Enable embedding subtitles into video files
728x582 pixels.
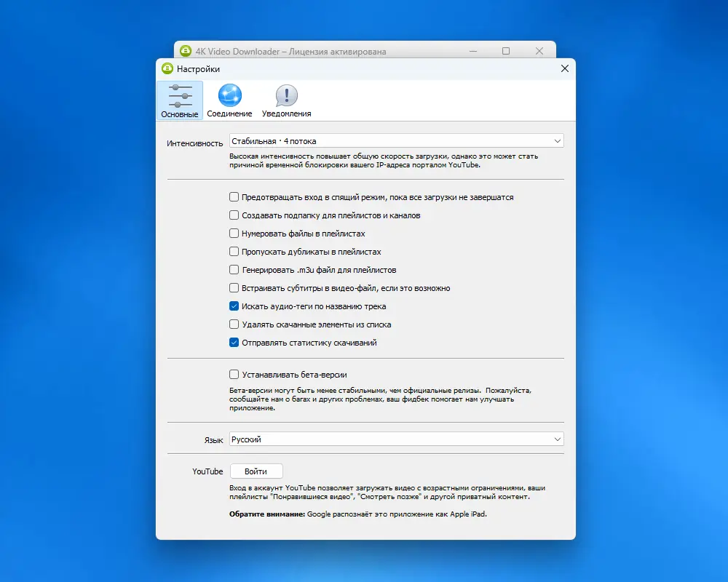[234, 288]
